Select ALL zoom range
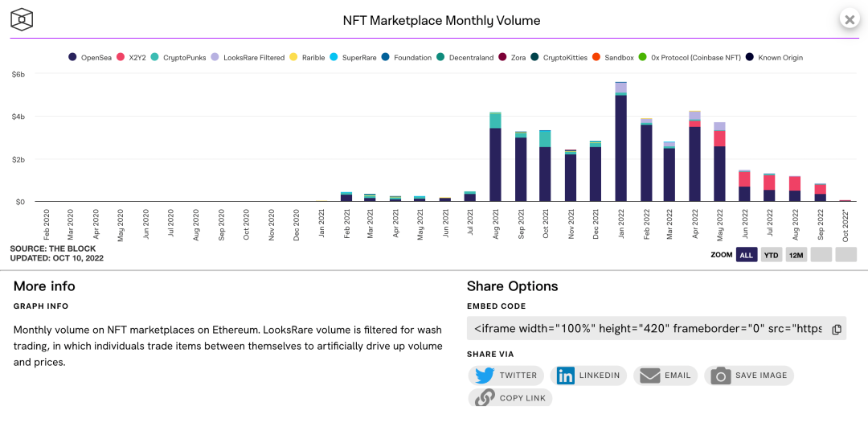The height and width of the screenshot is (427, 868). 746,255
